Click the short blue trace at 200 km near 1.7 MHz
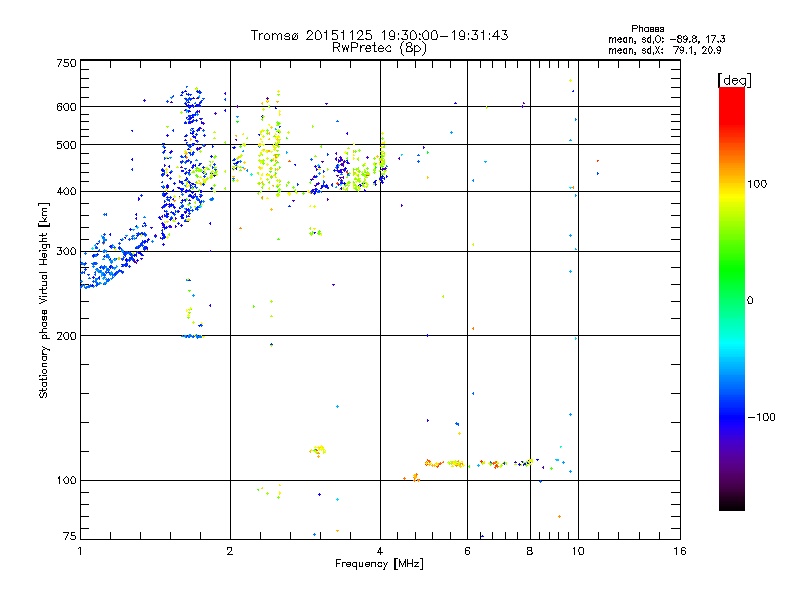 click(192, 336)
